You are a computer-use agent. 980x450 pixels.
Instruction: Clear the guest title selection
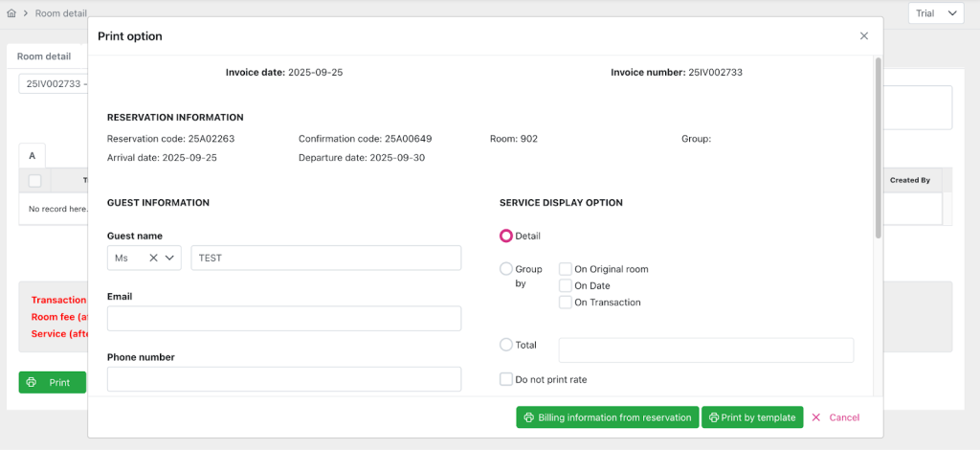coord(153,258)
